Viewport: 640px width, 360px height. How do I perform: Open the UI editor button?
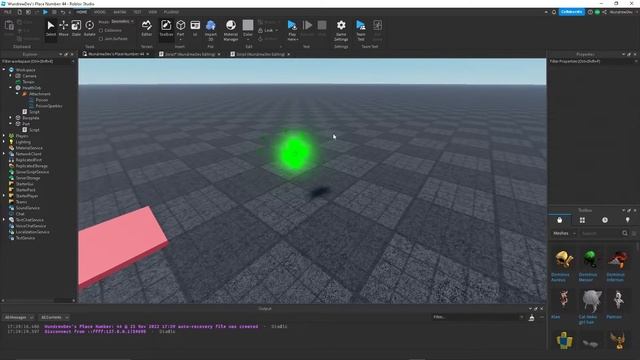pos(195,29)
